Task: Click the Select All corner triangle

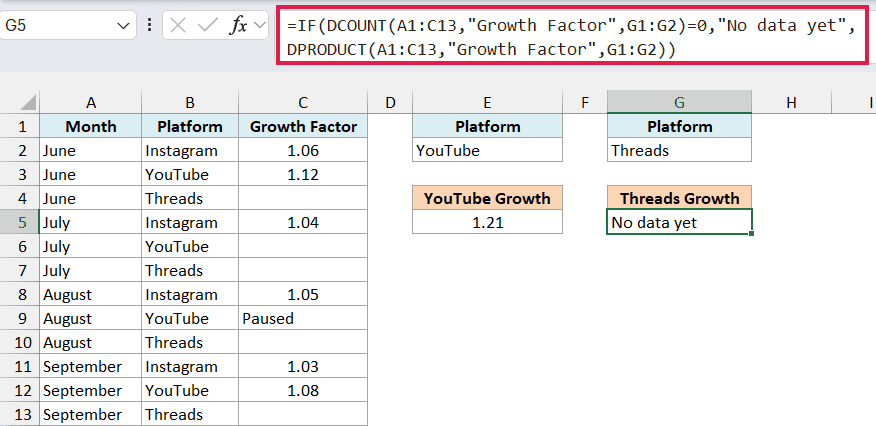Action: pyautogui.click(x=27, y=102)
